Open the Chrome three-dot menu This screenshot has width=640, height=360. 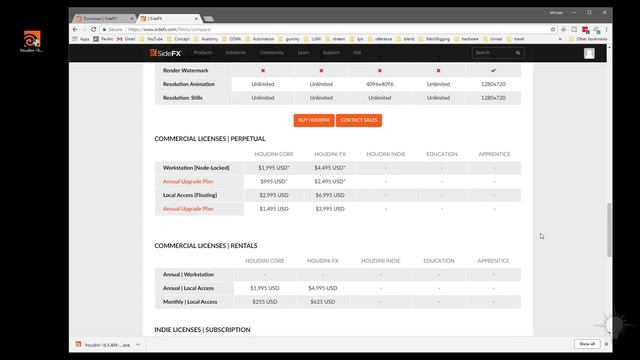(607, 29)
